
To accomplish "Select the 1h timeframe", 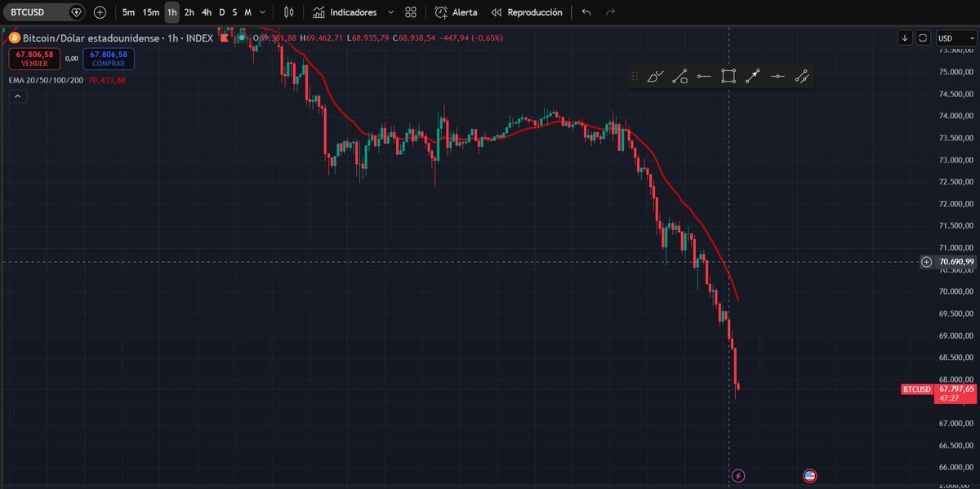I will 171,12.
